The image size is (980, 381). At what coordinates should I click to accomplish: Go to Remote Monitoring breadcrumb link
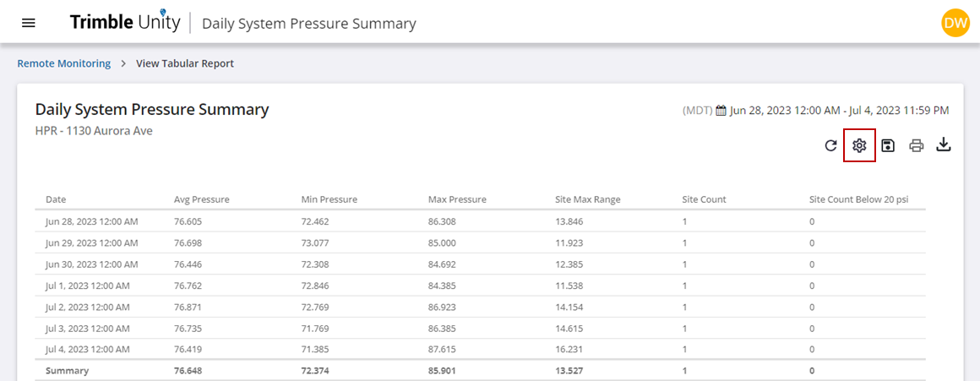tap(64, 63)
